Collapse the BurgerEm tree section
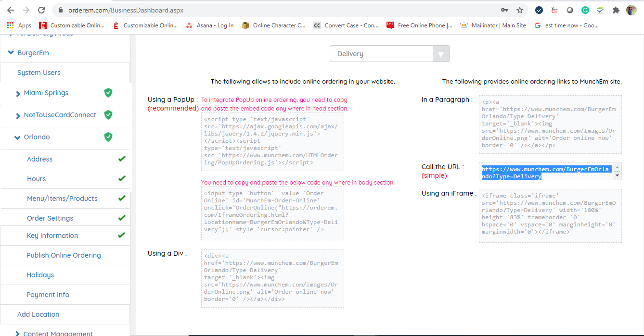Viewport: 644px width, 336px height. (11, 53)
